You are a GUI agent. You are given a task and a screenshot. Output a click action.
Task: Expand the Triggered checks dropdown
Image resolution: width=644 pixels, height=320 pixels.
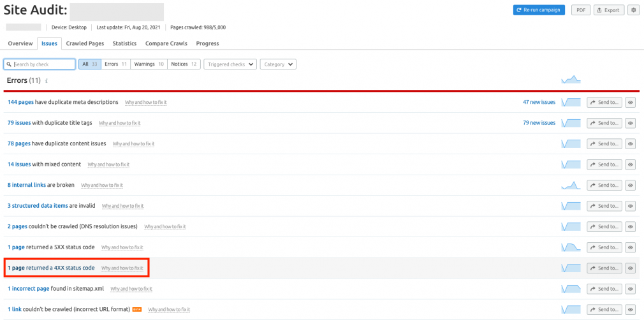[x=230, y=64]
